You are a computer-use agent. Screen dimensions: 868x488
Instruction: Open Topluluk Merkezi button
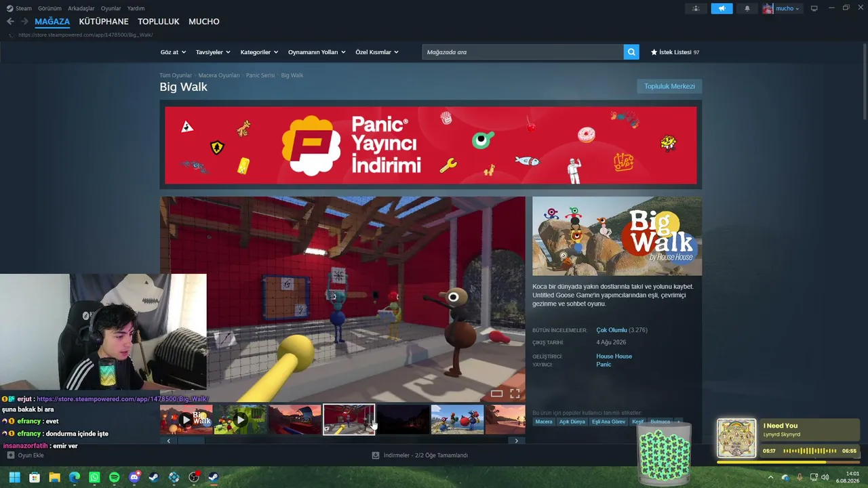click(x=669, y=86)
